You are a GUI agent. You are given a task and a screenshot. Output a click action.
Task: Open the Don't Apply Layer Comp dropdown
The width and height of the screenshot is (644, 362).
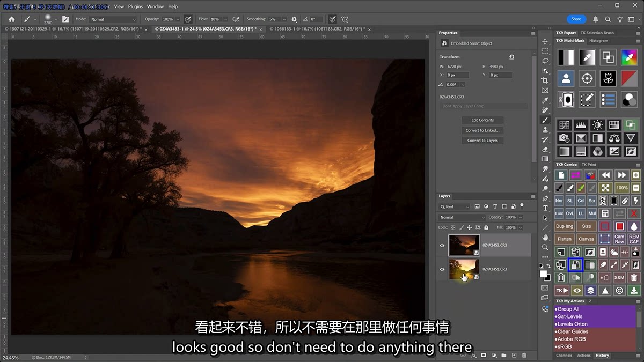484,106
